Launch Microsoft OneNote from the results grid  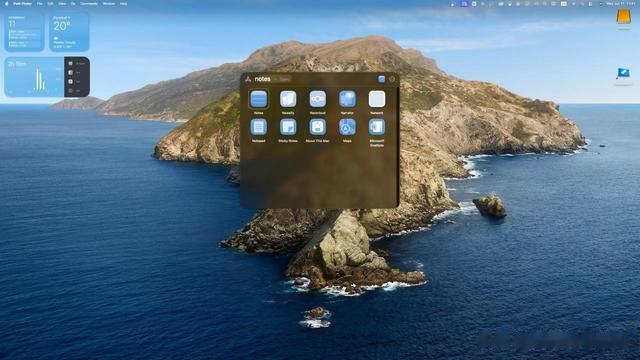click(376, 127)
